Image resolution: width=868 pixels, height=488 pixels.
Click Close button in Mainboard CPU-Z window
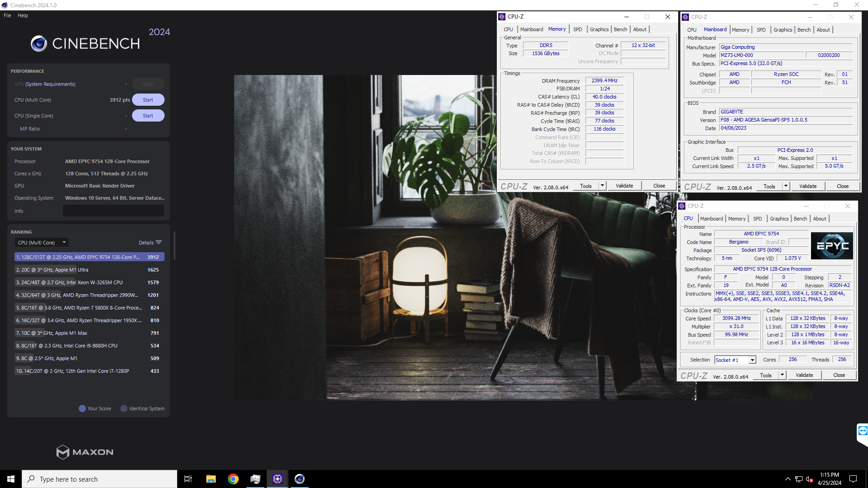point(843,187)
